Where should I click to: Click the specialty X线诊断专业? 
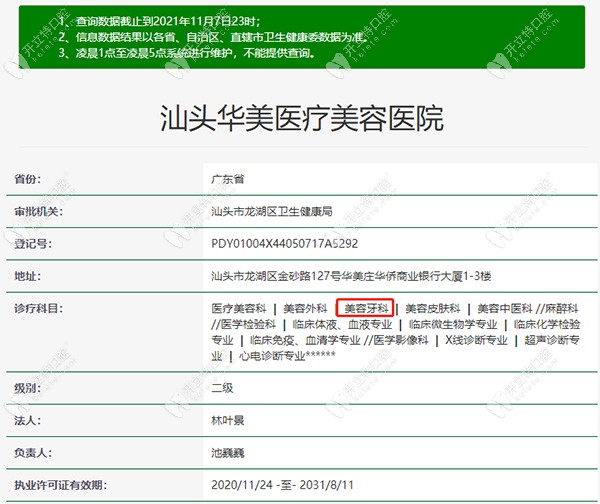(476, 340)
